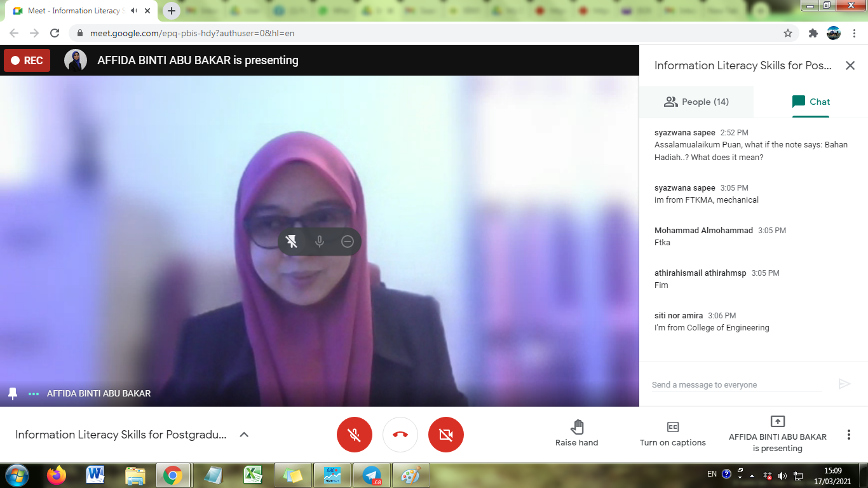Unmute your microphone with the red button

pyautogui.click(x=355, y=435)
